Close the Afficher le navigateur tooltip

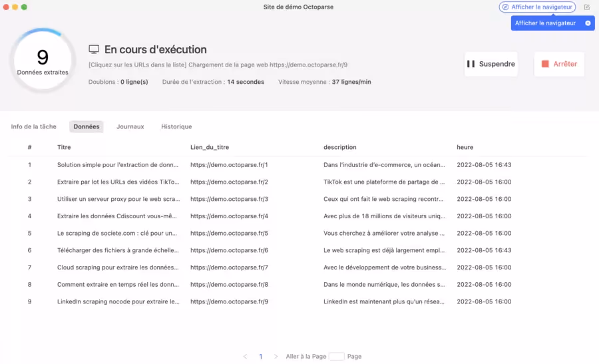(x=588, y=23)
